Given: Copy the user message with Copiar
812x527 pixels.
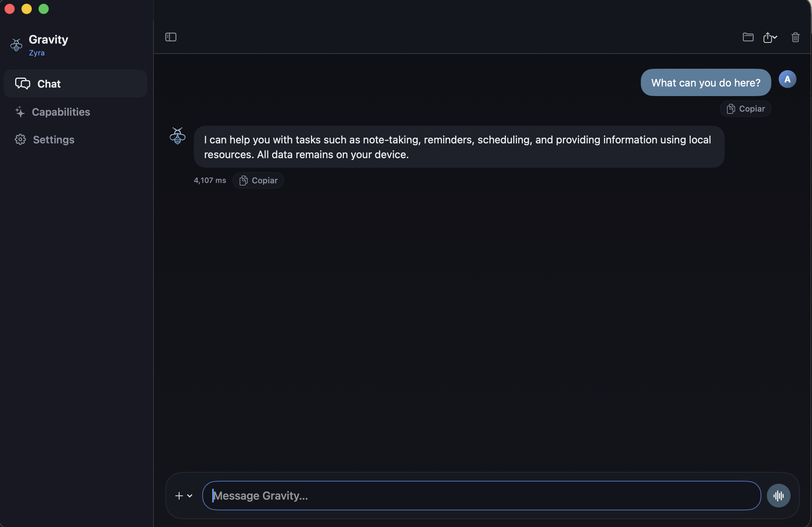Looking at the screenshot, I should [x=745, y=109].
